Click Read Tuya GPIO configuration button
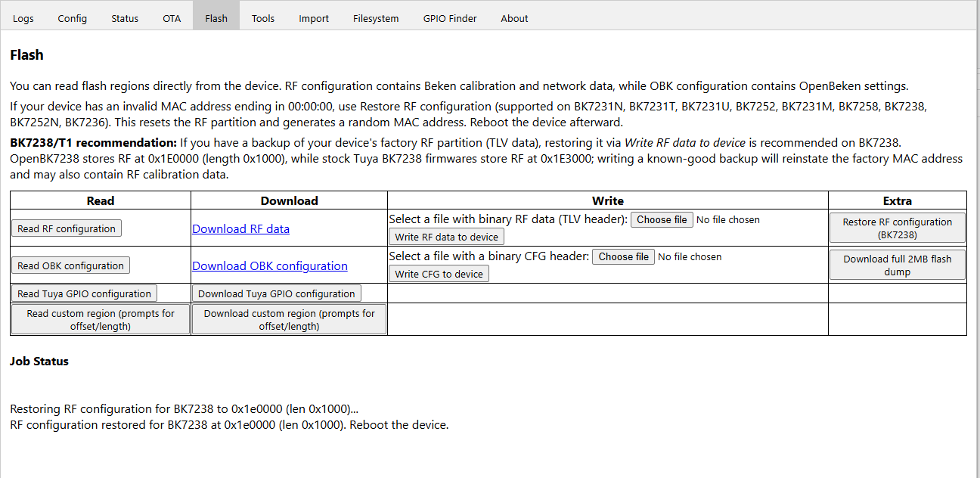 (x=84, y=293)
